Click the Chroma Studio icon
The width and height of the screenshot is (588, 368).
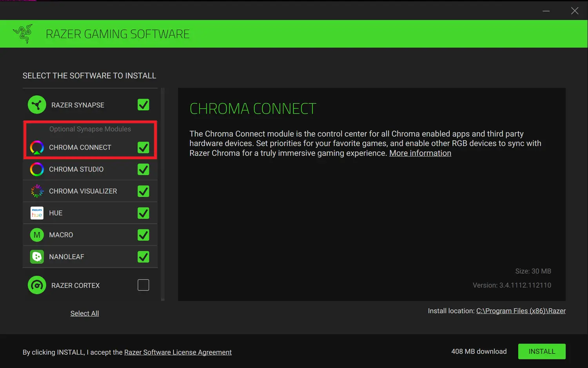click(x=37, y=169)
